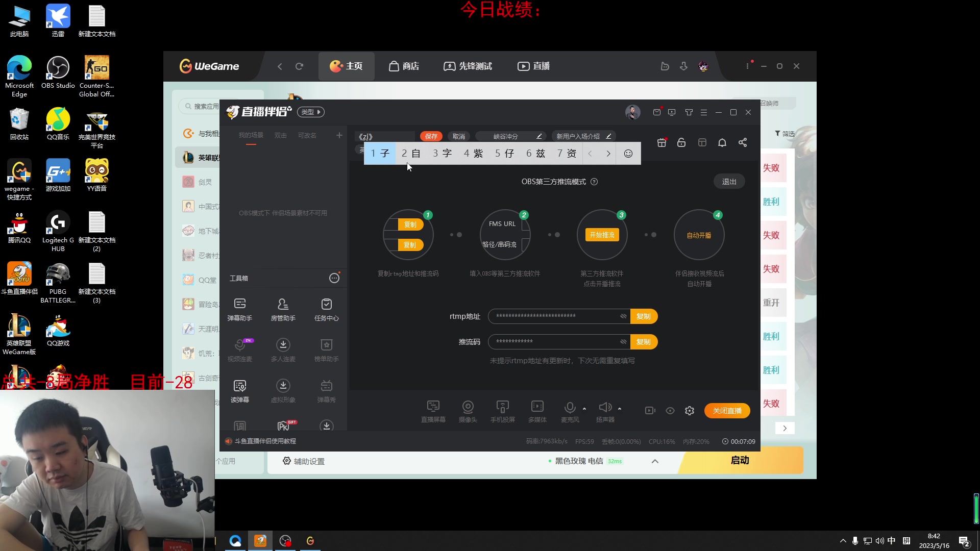Viewport: 980px width, 551px height.
Task: Switch to the 可改名 scene tab
Action: (307, 135)
